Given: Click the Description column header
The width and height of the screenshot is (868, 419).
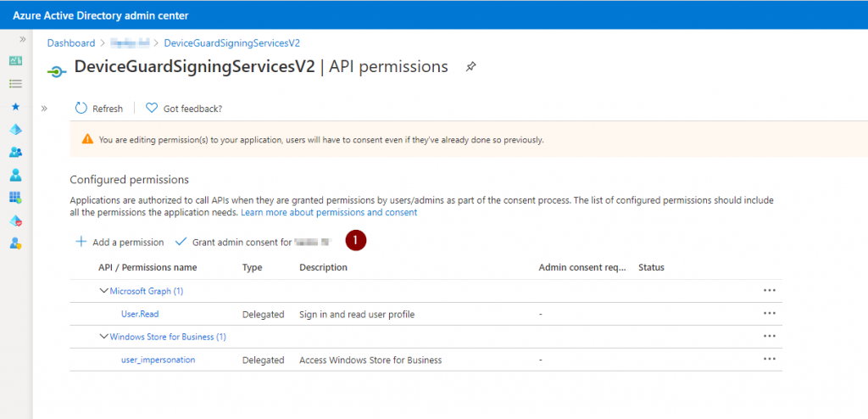Looking at the screenshot, I should coord(323,267).
